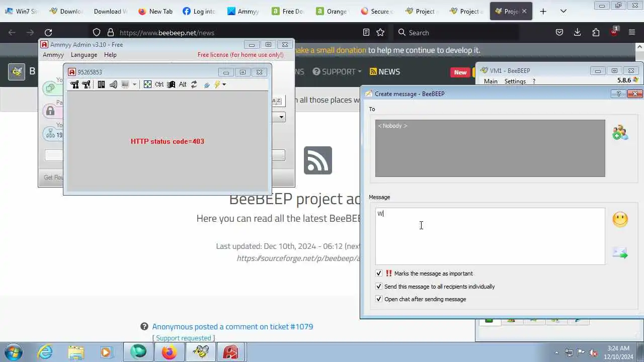The image size is (644, 362).
Task: Click the help question mark button in Create message dialog
Action: (x=618, y=94)
